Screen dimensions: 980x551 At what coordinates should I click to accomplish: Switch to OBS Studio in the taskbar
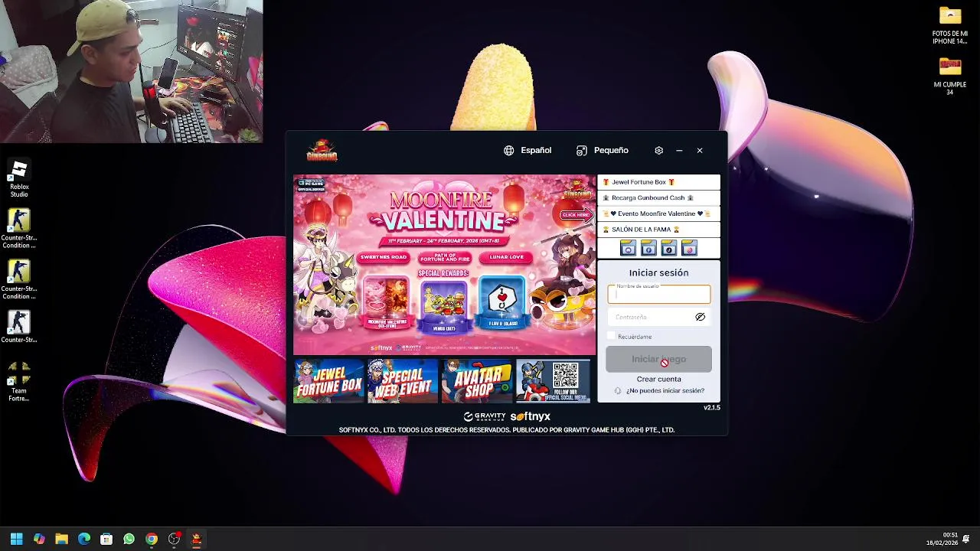click(x=174, y=539)
